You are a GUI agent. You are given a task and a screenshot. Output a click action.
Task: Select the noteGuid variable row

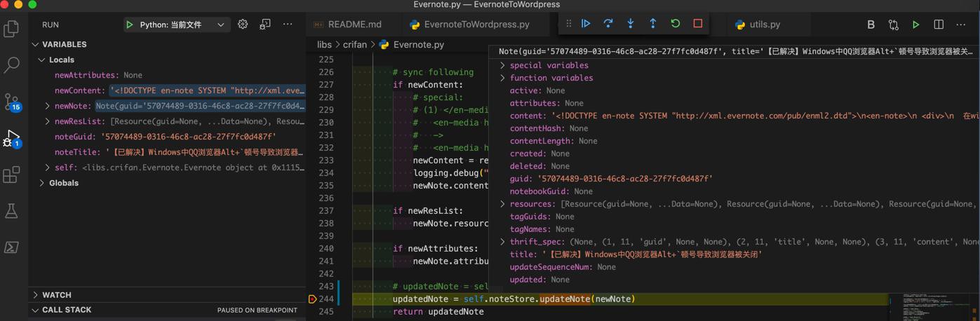(167, 137)
